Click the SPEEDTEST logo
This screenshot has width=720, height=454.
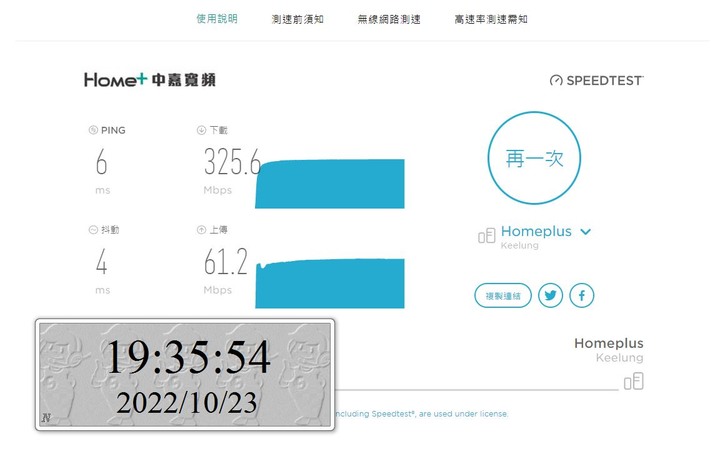(x=596, y=81)
